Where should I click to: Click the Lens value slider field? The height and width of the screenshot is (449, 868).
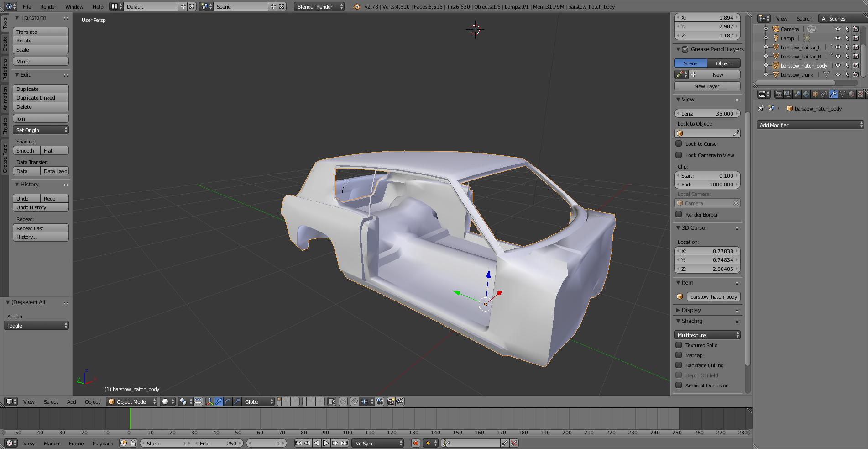tap(707, 113)
